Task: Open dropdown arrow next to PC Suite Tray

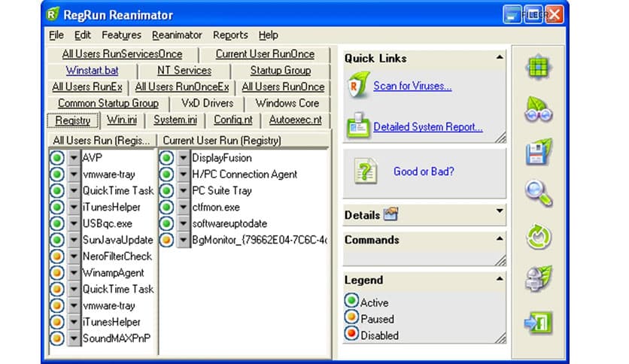Action: click(184, 190)
